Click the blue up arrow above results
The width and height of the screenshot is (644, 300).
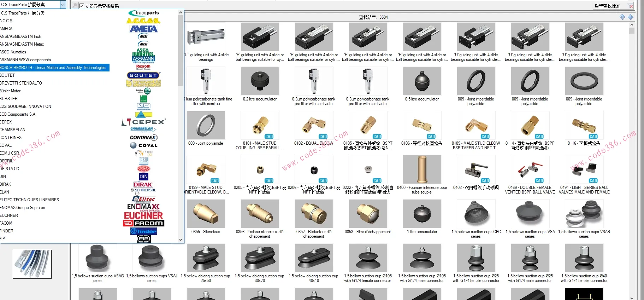coord(622,17)
